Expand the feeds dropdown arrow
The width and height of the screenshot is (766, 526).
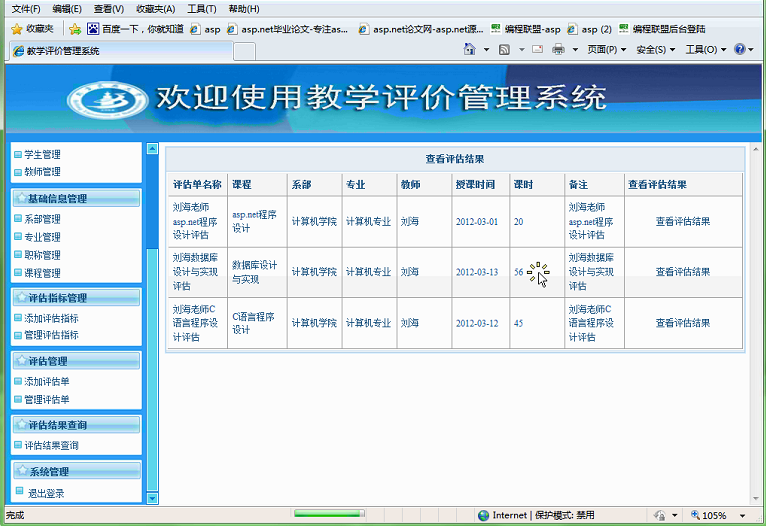click(521, 49)
